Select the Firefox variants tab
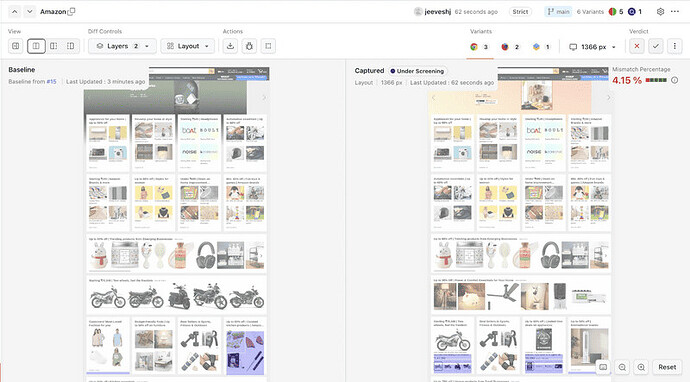The image size is (690, 382). 510,47
